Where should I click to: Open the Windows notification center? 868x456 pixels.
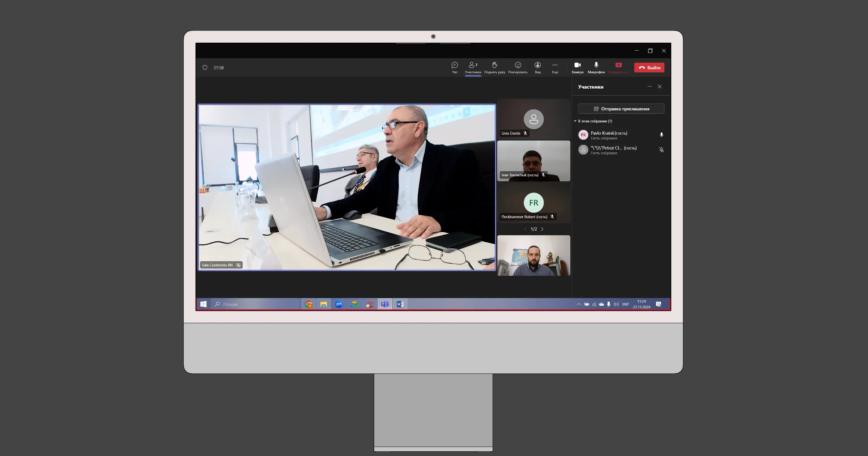(x=659, y=304)
